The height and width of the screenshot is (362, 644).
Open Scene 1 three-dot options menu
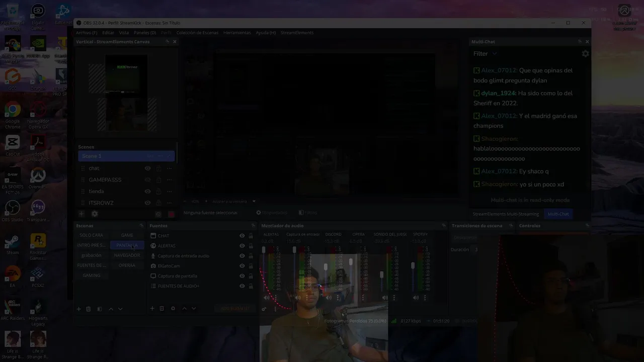[x=160, y=156]
